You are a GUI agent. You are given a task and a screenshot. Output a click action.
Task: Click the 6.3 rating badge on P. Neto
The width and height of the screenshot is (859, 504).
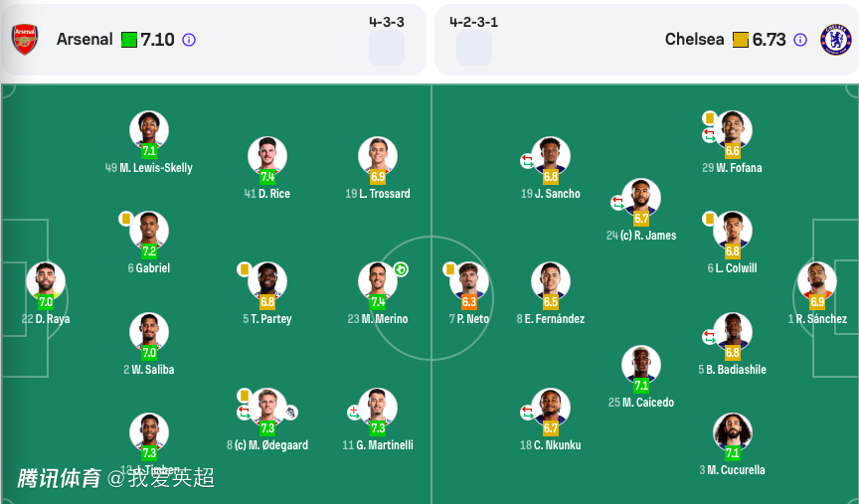point(469,301)
